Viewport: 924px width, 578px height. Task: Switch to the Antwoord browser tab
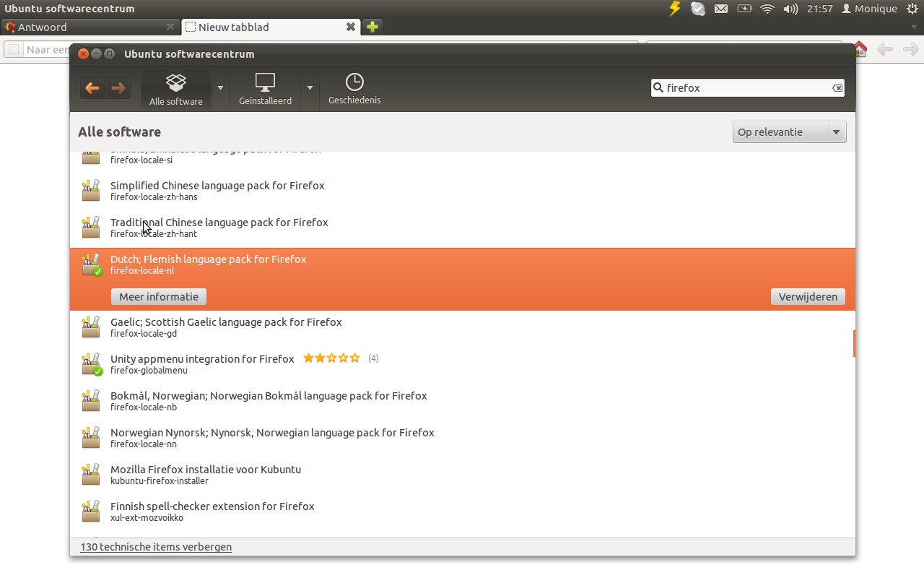[x=90, y=27]
